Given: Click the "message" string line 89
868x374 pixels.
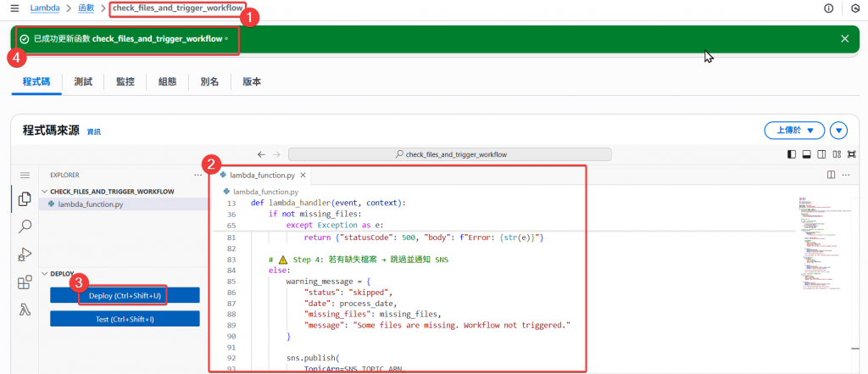Looking at the screenshot, I should (x=437, y=326).
